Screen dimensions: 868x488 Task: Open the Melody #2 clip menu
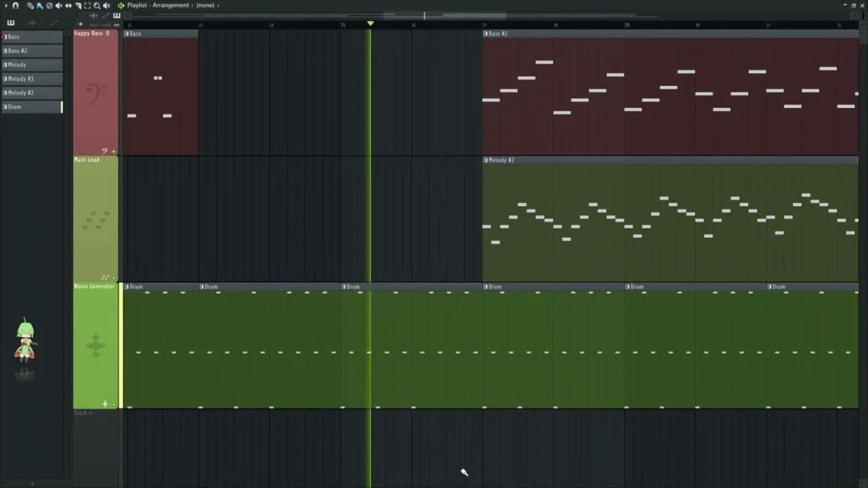coord(487,160)
